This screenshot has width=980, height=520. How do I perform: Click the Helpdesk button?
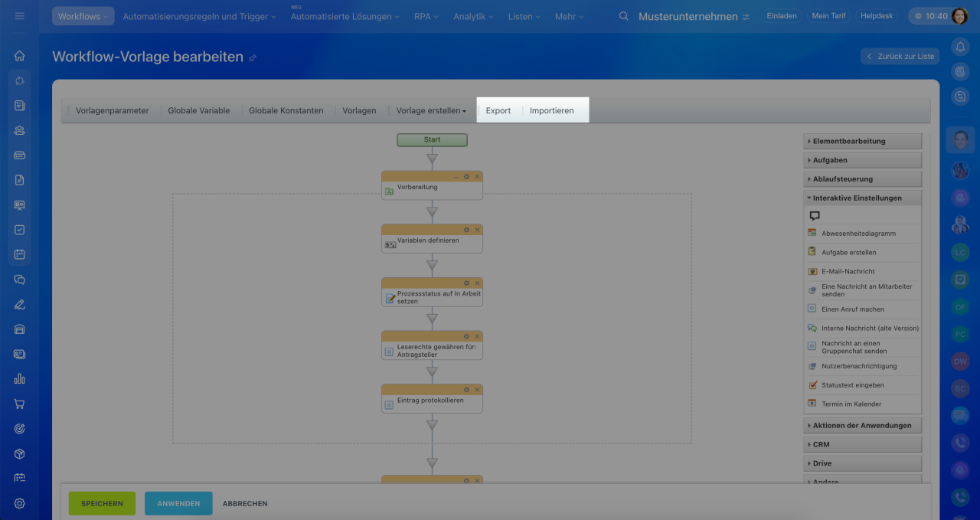coord(877,15)
